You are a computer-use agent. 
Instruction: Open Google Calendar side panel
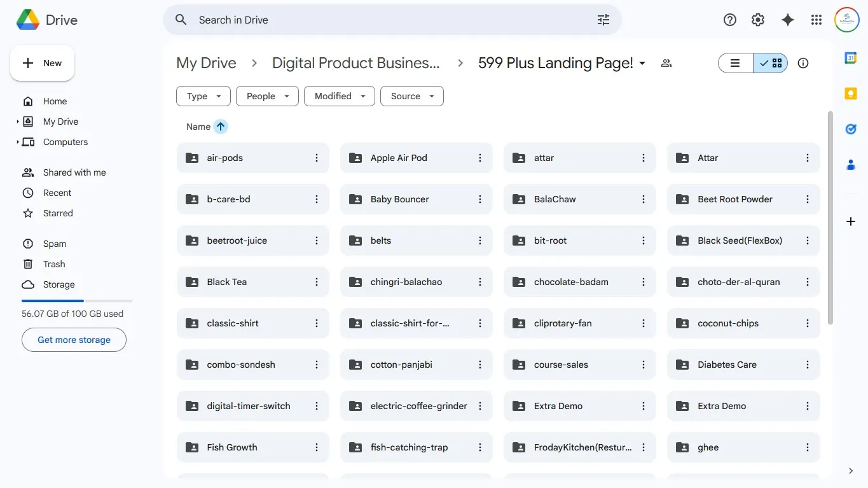pos(851,58)
